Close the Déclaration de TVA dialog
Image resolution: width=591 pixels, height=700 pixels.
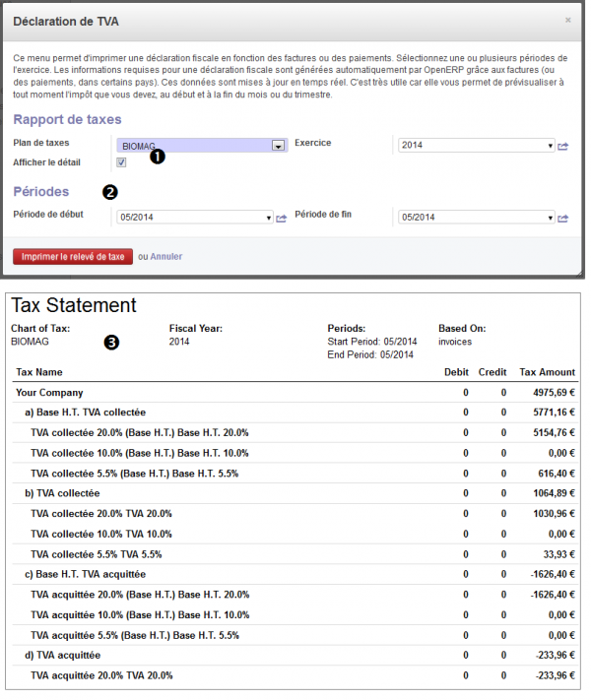(567, 19)
